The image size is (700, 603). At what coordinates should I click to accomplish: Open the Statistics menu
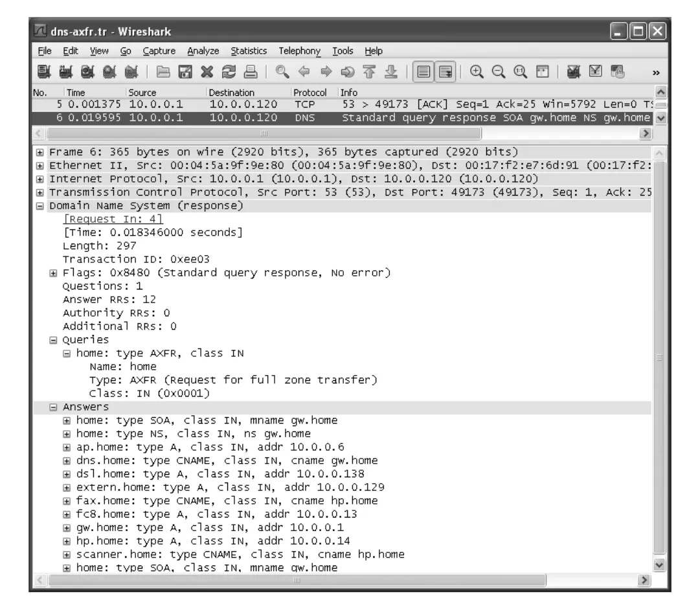click(x=249, y=51)
